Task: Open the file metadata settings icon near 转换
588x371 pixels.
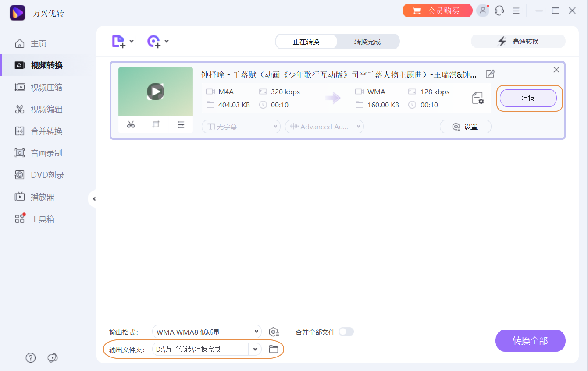Action: pos(479,99)
